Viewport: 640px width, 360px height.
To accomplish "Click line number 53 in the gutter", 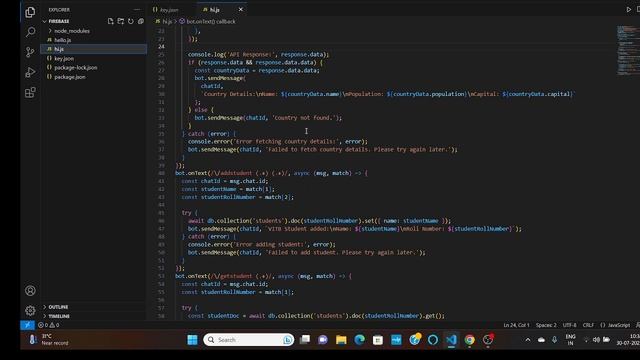I will (x=161, y=276).
